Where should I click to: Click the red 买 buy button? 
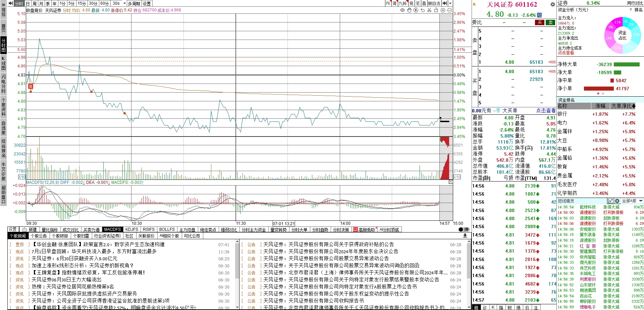[x=540, y=22]
